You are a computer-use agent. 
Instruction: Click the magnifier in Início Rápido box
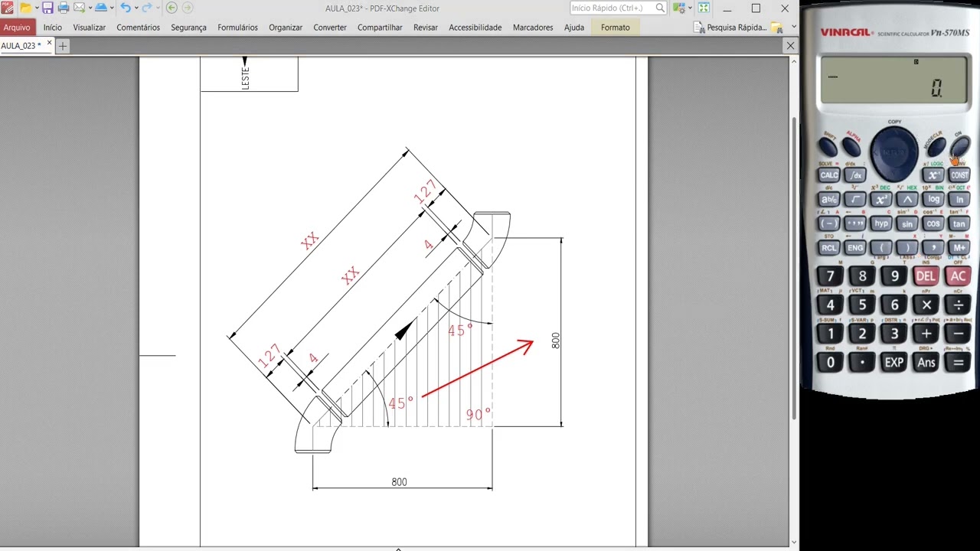pos(660,8)
